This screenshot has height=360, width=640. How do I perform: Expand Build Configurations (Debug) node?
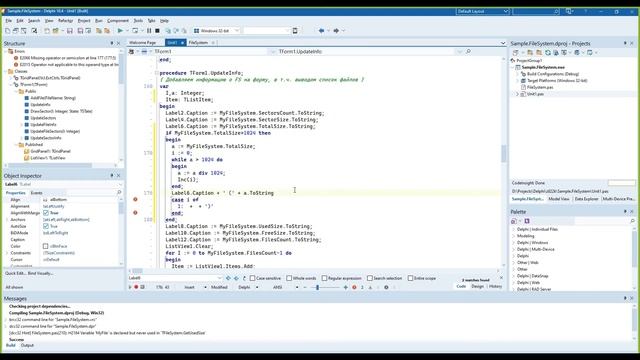pyautogui.click(x=518, y=74)
